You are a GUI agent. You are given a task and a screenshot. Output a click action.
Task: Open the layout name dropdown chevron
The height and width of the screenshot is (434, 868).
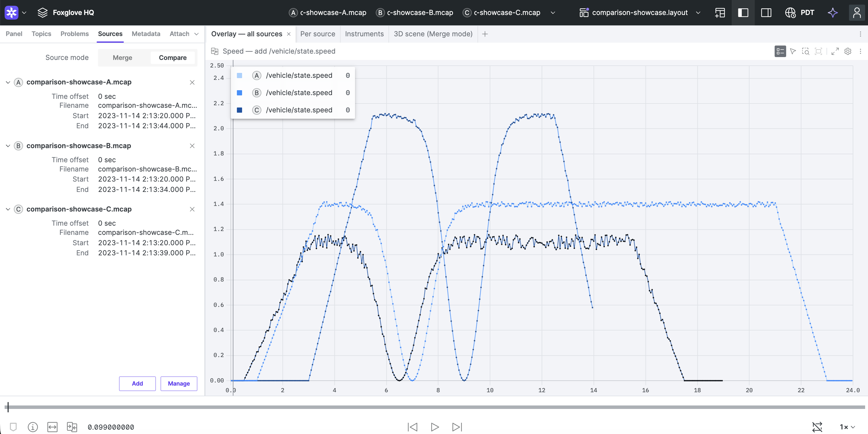(698, 12)
